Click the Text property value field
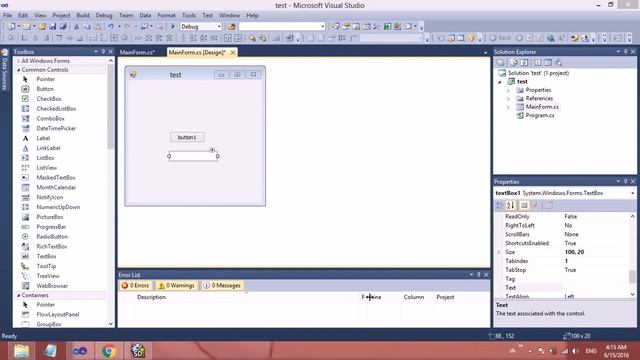 point(595,288)
